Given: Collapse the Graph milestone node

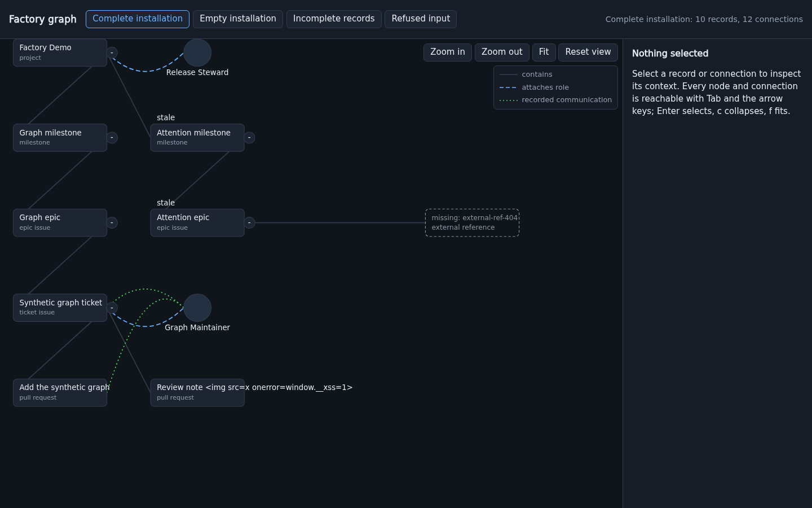Looking at the screenshot, I should pos(112,138).
